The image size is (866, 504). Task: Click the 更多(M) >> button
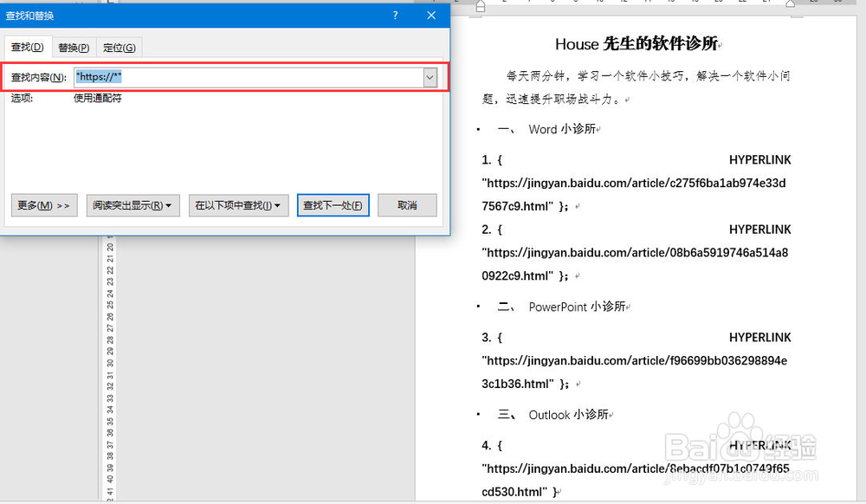[x=44, y=205]
